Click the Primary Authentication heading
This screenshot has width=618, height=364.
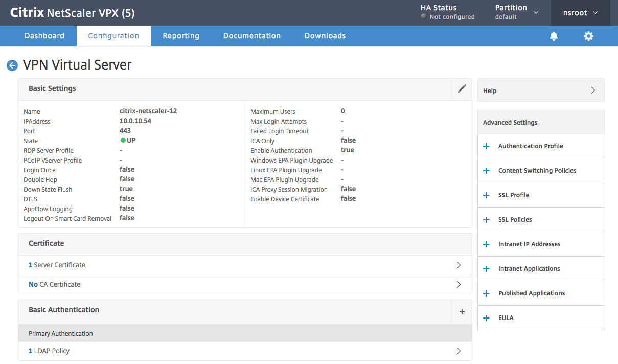point(61,334)
